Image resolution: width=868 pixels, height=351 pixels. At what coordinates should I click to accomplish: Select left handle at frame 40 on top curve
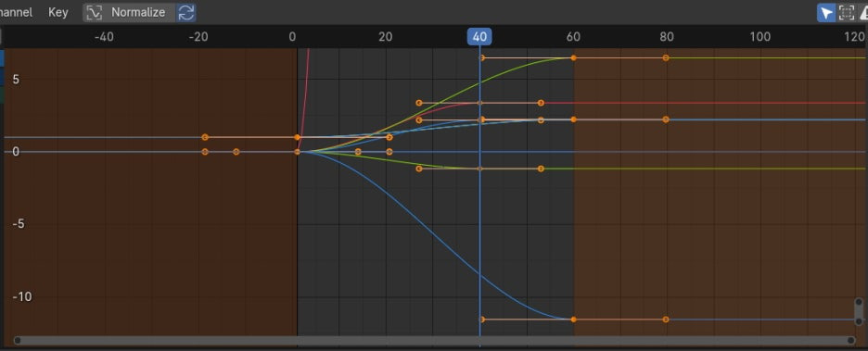(x=481, y=57)
